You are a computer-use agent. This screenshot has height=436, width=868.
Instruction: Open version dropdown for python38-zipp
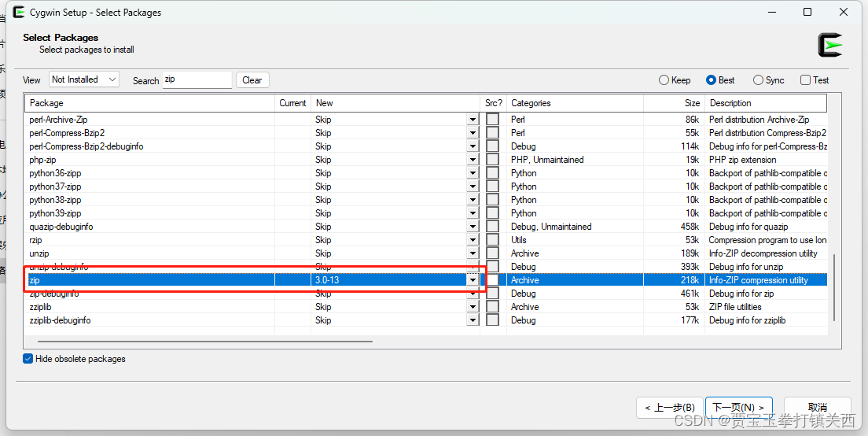[473, 200]
